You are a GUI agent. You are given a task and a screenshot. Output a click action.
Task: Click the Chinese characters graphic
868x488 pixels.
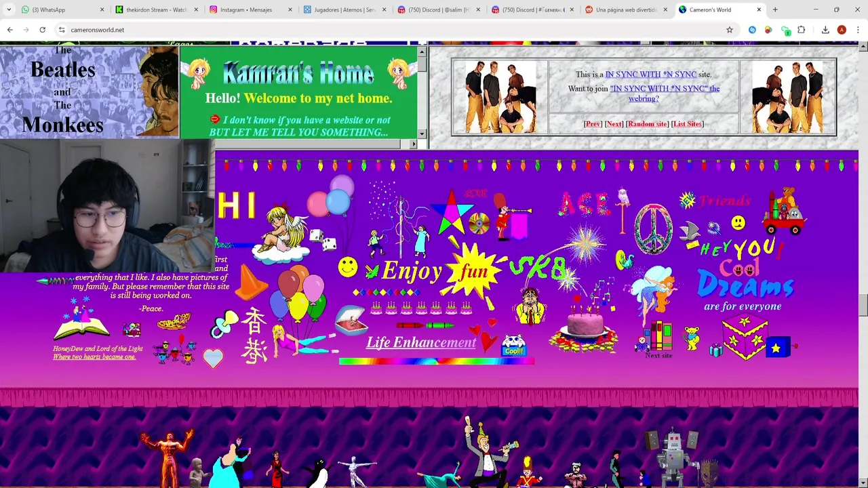tap(254, 338)
